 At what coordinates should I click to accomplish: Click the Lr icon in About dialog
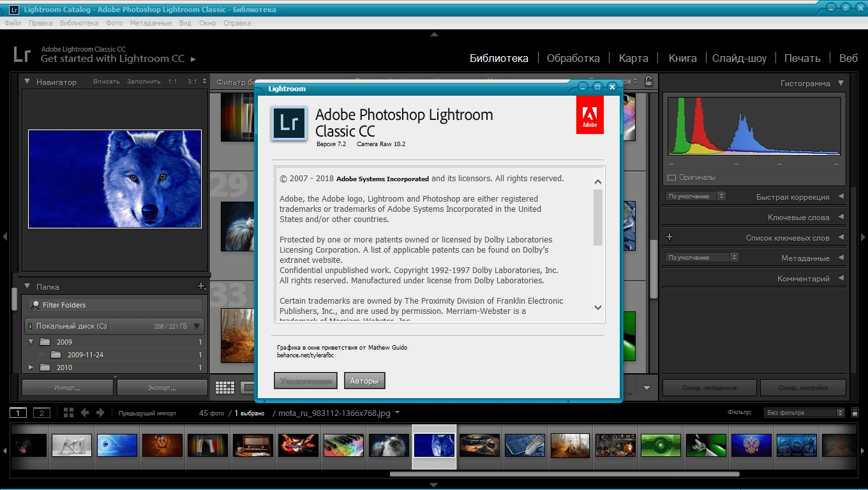coord(290,123)
